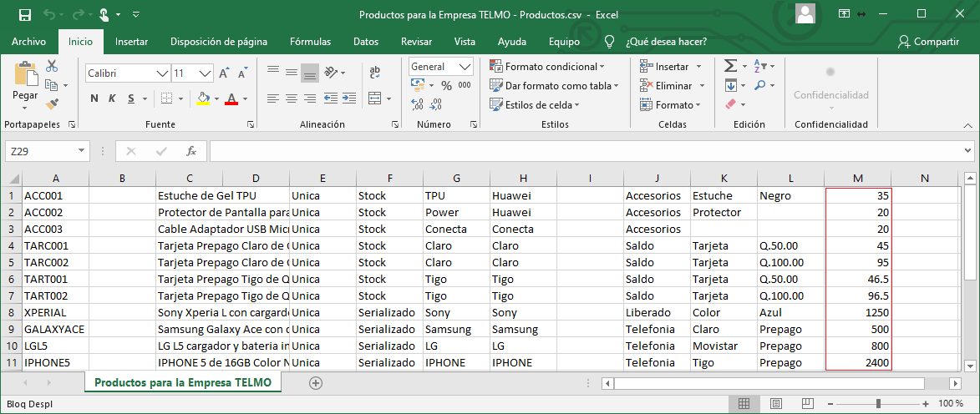The height and width of the screenshot is (414, 980).
Task: Open the font size 11 dropdown
Action: (206, 73)
